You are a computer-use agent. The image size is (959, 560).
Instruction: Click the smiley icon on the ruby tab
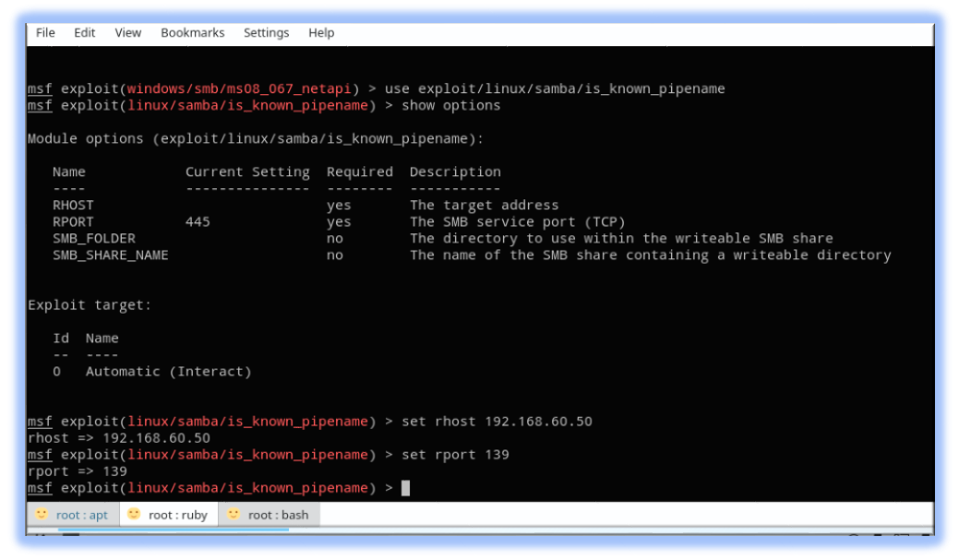tap(134, 514)
